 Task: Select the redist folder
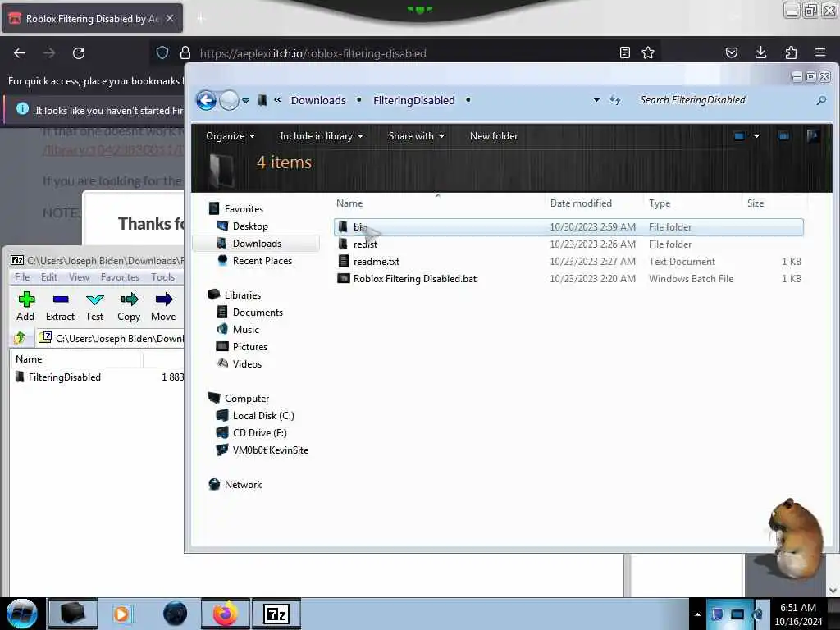[x=568, y=244]
